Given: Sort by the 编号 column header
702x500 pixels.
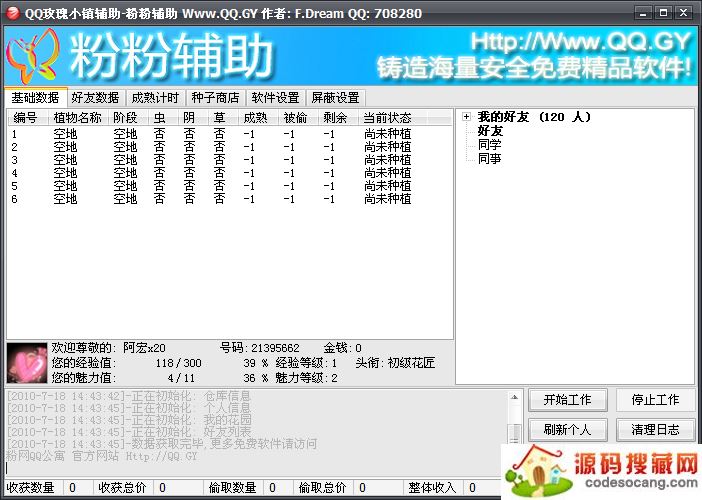Looking at the screenshot, I should click(28, 118).
